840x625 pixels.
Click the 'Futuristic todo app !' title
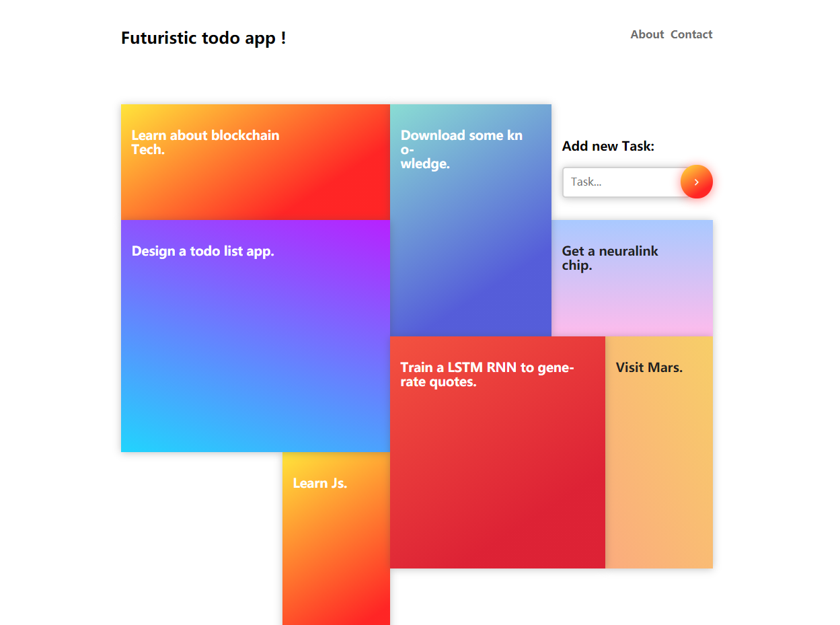coord(204,38)
